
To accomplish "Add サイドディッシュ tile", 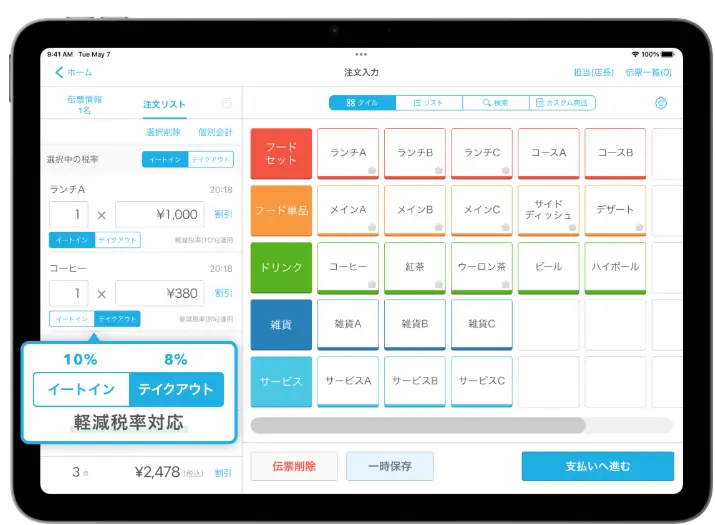I will coord(549,211).
